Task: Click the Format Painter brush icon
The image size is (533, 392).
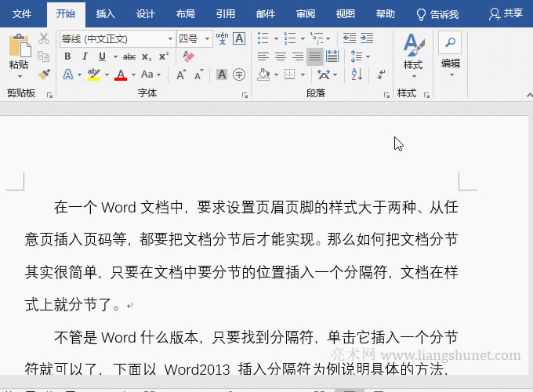Action: coord(44,74)
